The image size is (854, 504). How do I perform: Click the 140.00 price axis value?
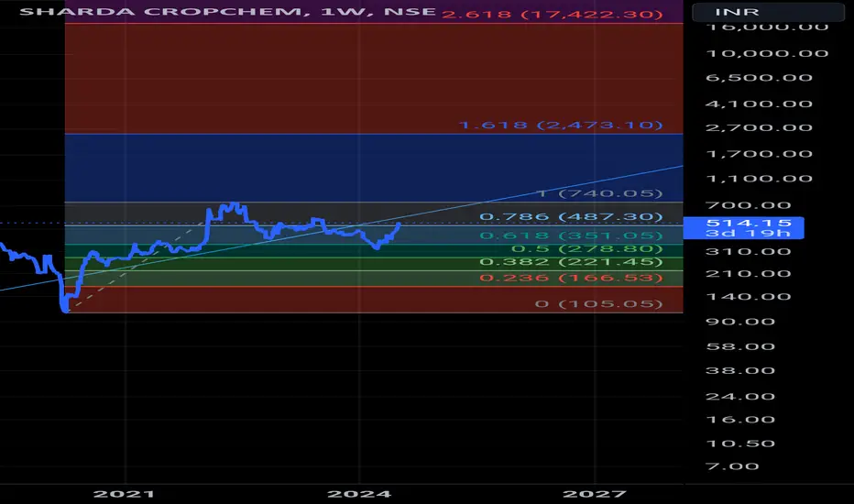[749, 297]
